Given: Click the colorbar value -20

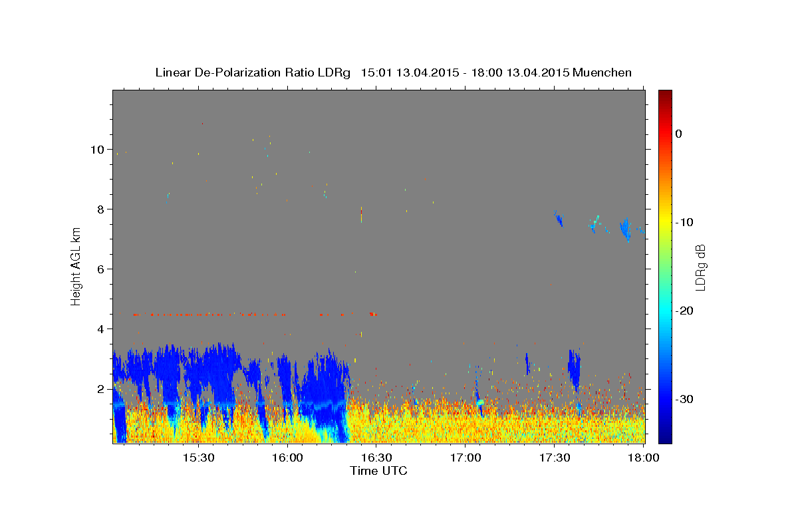Looking at the screenshot, I should click(x=685, y=311).
